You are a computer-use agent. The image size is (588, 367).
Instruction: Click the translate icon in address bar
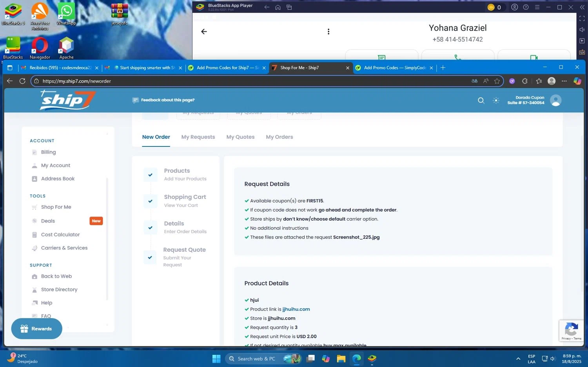click(x=475, y=81)
